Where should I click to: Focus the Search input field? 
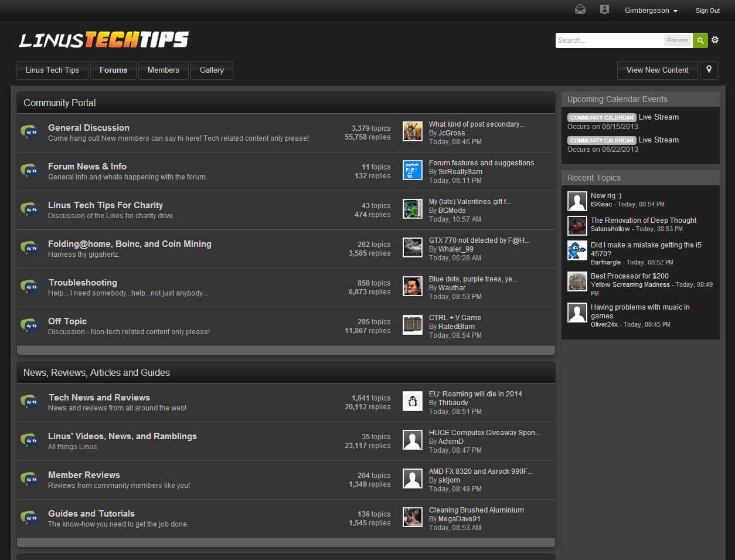coord(609,40)
